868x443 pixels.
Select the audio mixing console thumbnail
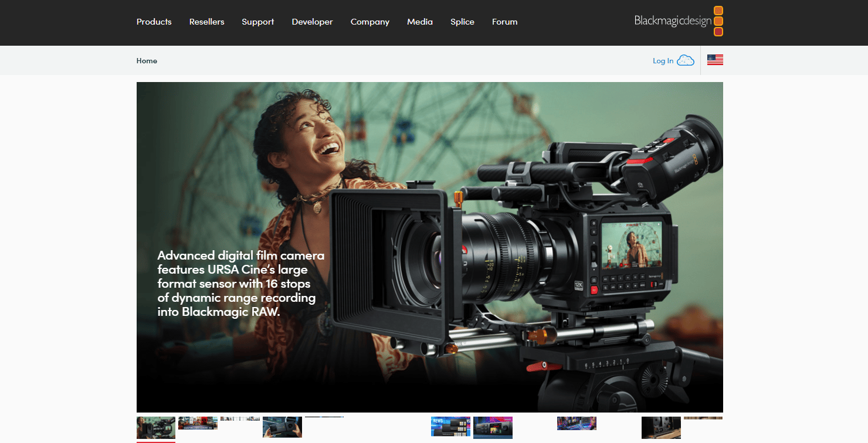point(577,423)
